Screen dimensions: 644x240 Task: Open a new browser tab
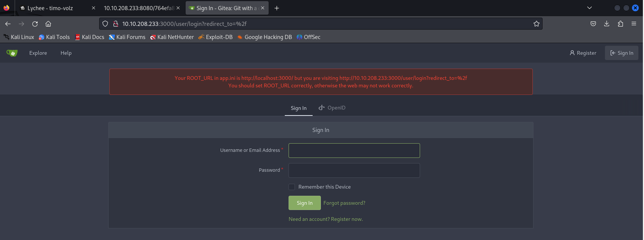click(277, 8)
